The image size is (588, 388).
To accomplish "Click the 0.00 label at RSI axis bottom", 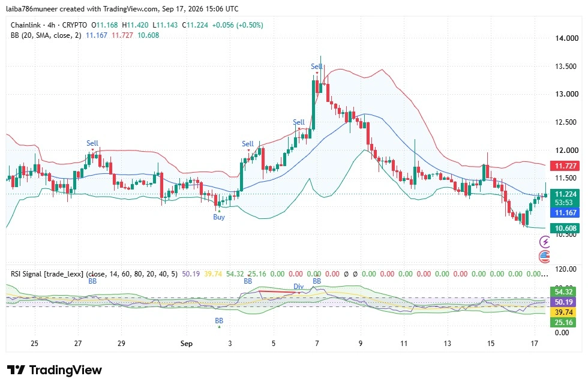I will click(x=562, y=332).
